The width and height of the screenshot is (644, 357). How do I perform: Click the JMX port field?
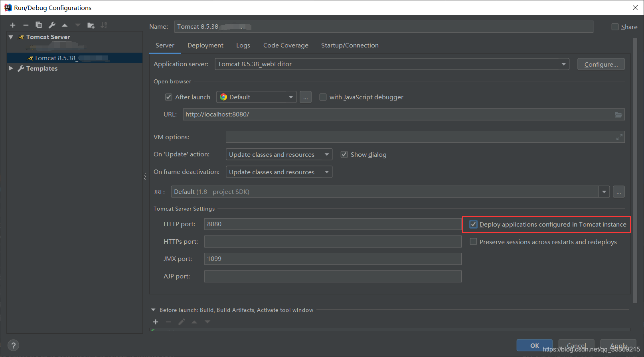point(333,259)
